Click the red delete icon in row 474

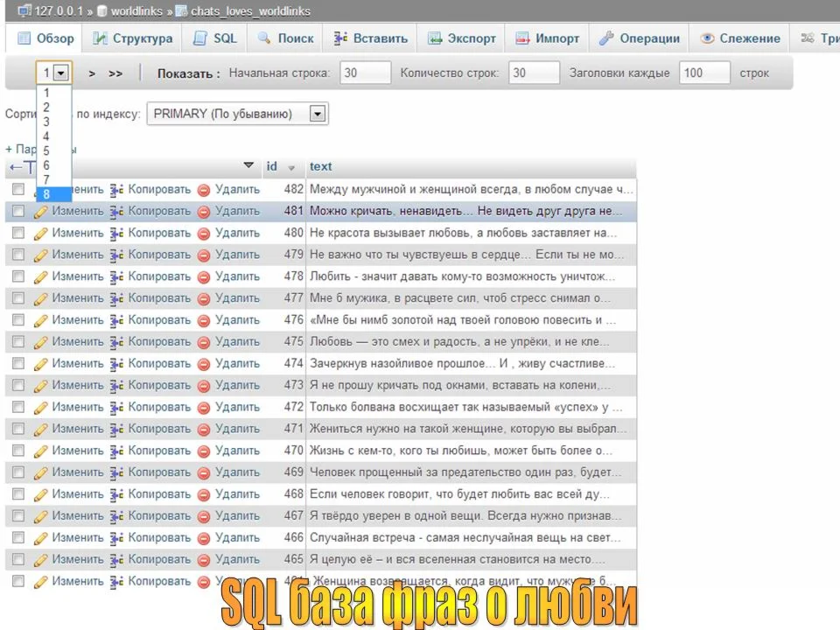(x=204, y=364)
